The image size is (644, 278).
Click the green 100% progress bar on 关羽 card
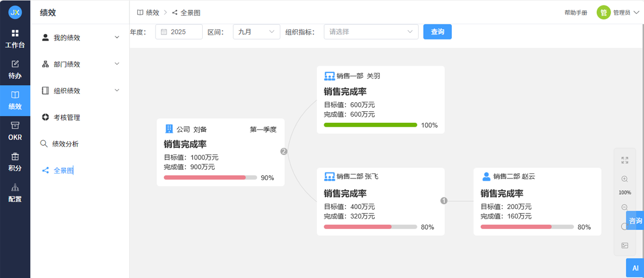(x=370, y=125)
